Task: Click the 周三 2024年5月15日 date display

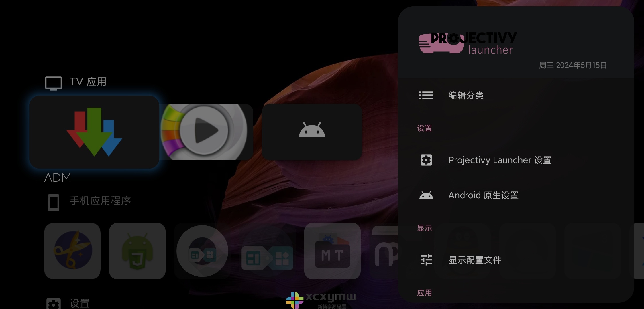Action: [x=573, y=65]
